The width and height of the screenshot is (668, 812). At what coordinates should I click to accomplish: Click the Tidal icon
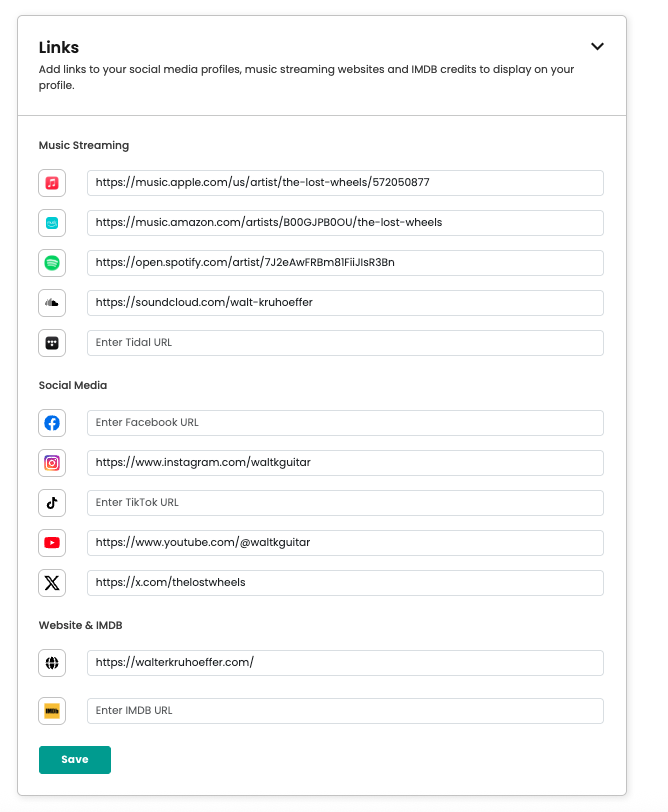[x=51, y=343]
